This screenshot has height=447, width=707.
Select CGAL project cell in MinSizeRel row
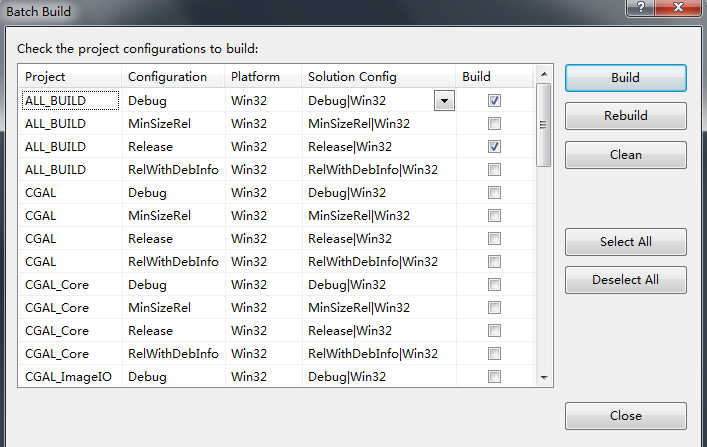tap(70, 216)
